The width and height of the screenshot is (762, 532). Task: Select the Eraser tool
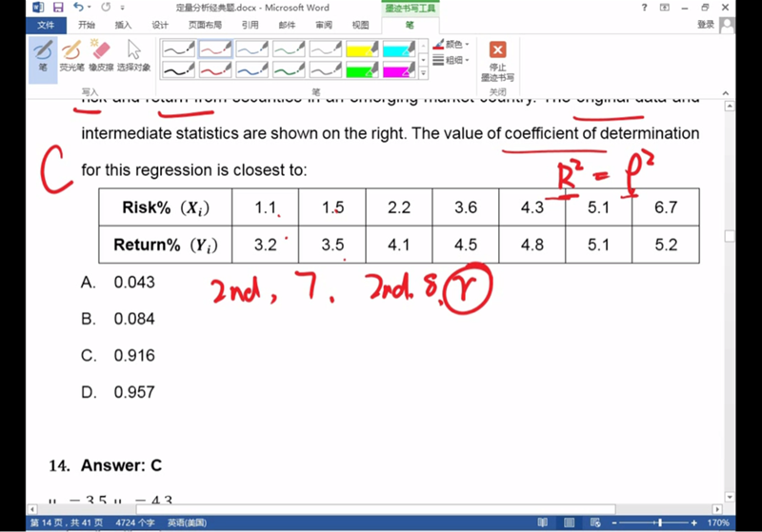click(x=101, y=56)
